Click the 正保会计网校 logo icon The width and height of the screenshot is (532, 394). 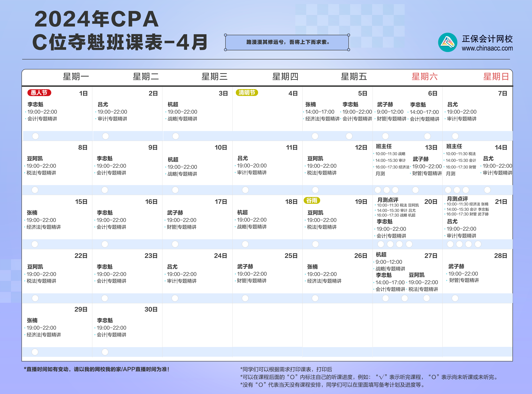pos(447,42)
